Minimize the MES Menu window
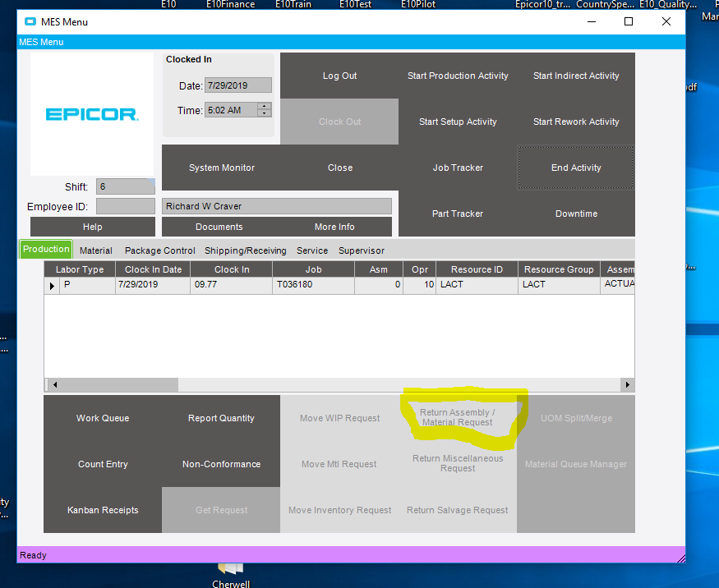 tap(592, 21)
